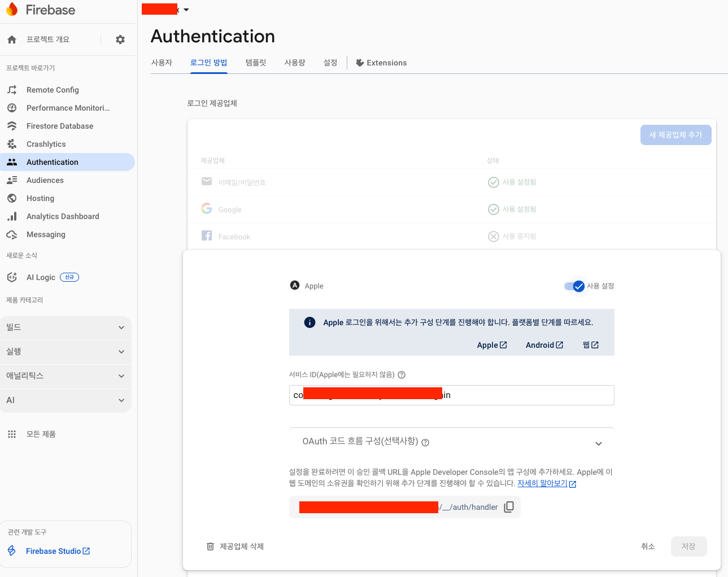
Task: Click the trash icon for 제공업체 삭제
Action: [x=210, y=547]
